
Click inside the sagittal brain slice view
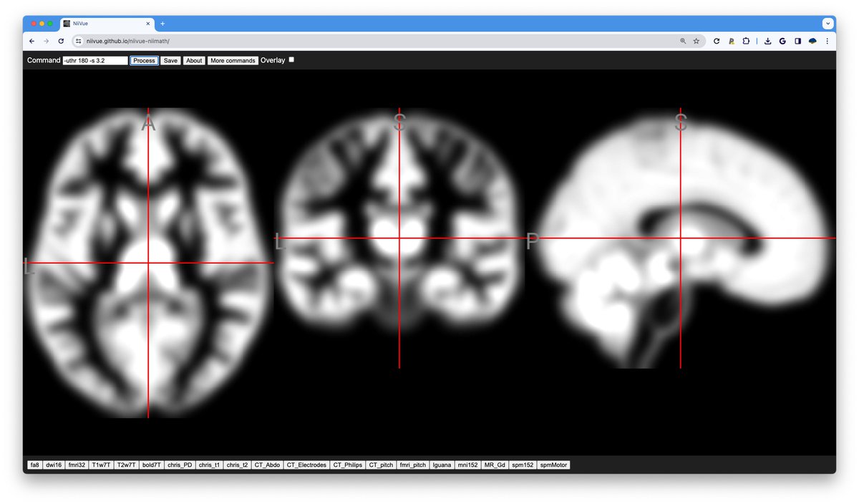click(680, 238)
